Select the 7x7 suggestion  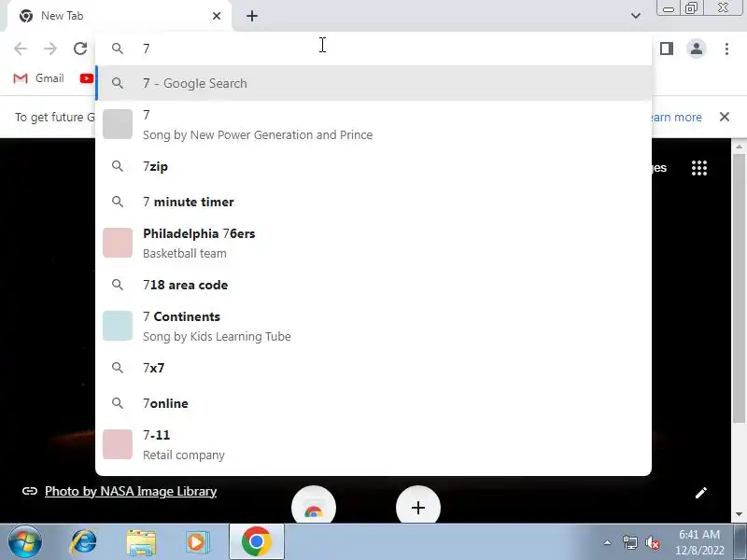click(x=373, y=368)
